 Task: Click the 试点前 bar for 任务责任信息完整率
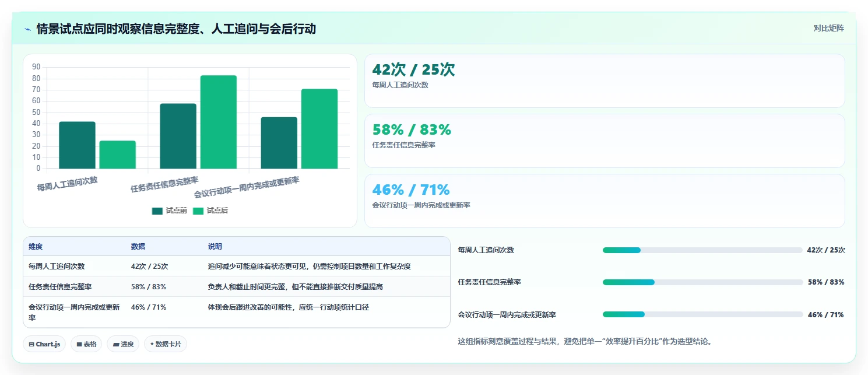178,136
